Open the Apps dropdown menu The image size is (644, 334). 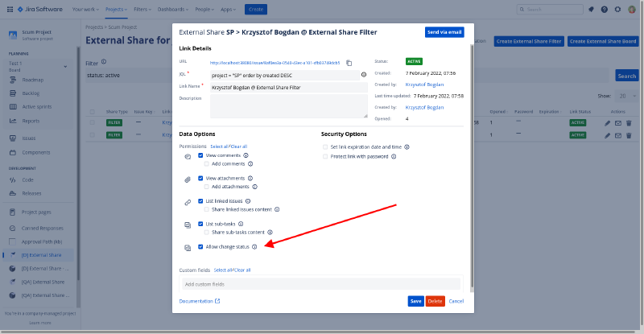(x=229, y=9)
